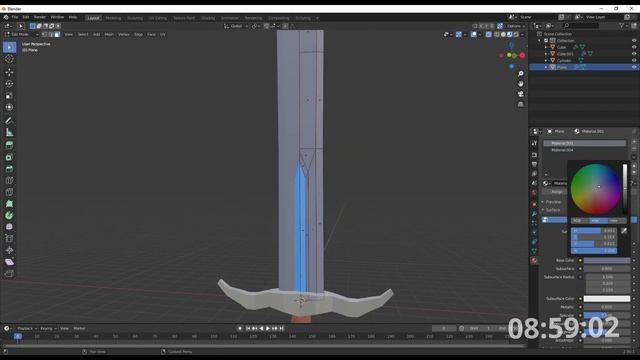This screenshot has width=640, height=360.
Task: Select the Move tool
Action: [9, 72]
